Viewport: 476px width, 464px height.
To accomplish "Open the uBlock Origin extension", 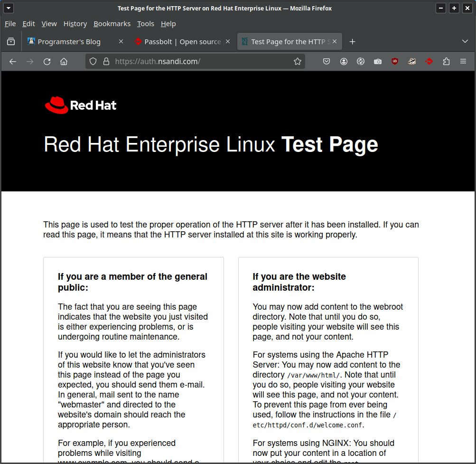I will point(395,61).
